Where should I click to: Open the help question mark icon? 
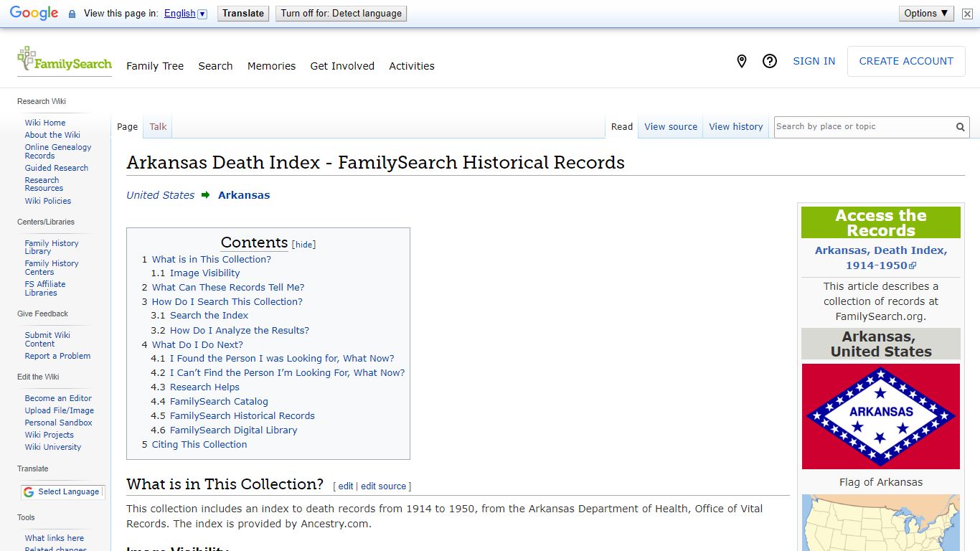(770, 62)
